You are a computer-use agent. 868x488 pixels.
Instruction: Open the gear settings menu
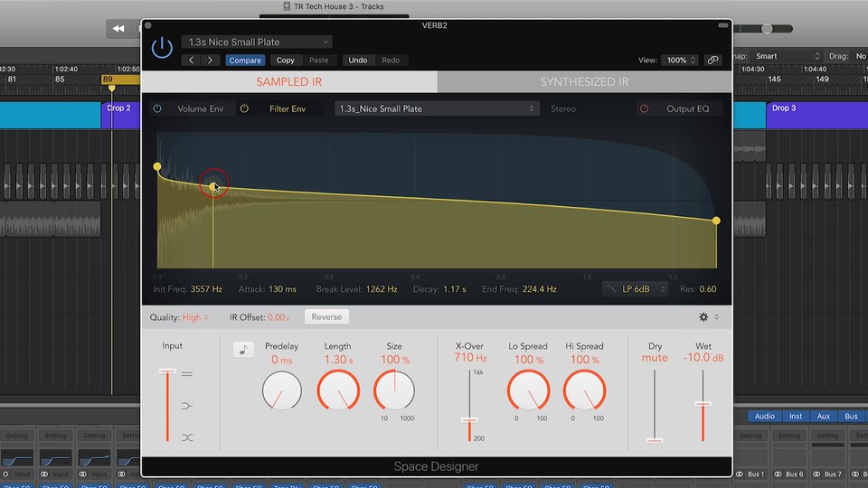703,317
